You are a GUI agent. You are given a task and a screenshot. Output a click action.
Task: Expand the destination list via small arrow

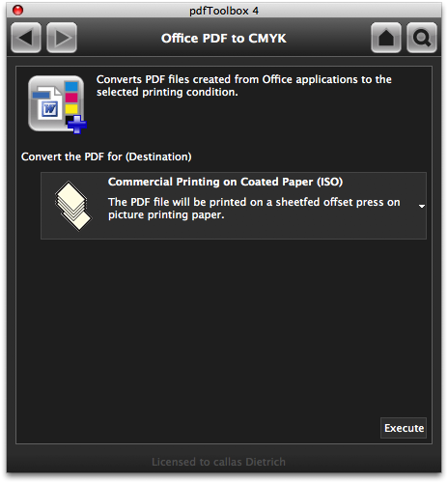pos(422,206)
